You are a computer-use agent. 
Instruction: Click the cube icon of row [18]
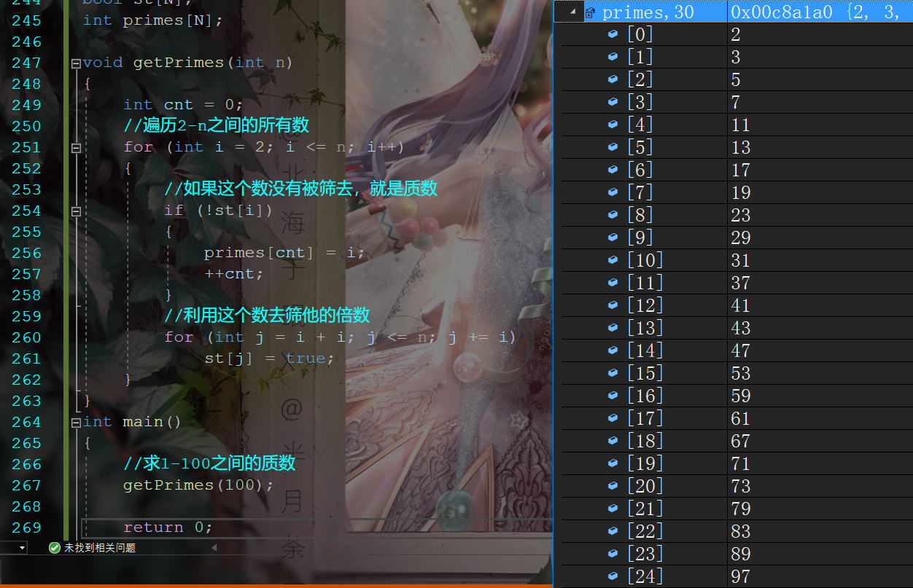613,441
